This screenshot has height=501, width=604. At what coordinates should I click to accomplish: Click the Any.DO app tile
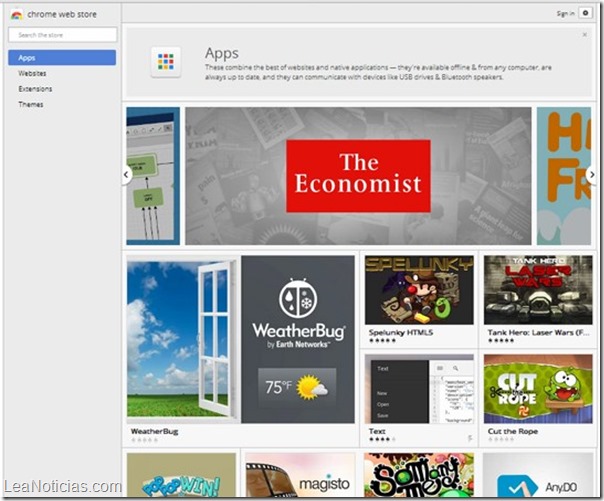click(537, 476)
